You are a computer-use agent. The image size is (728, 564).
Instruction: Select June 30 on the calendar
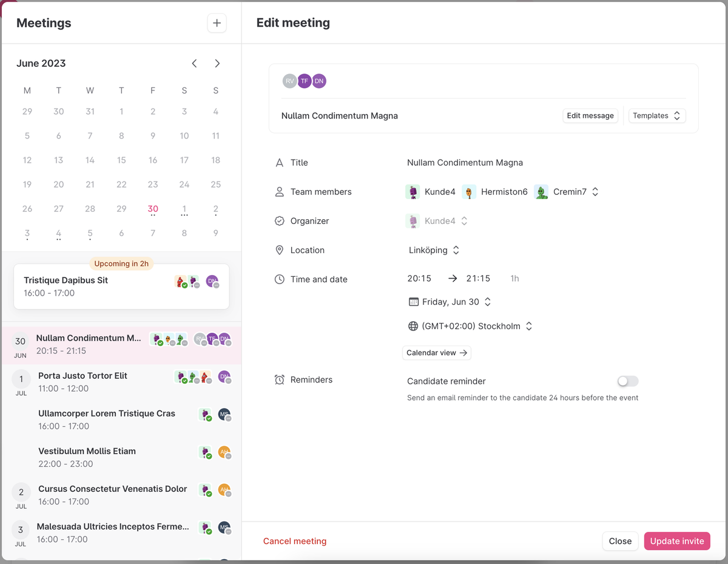click(x=153, y=209)
